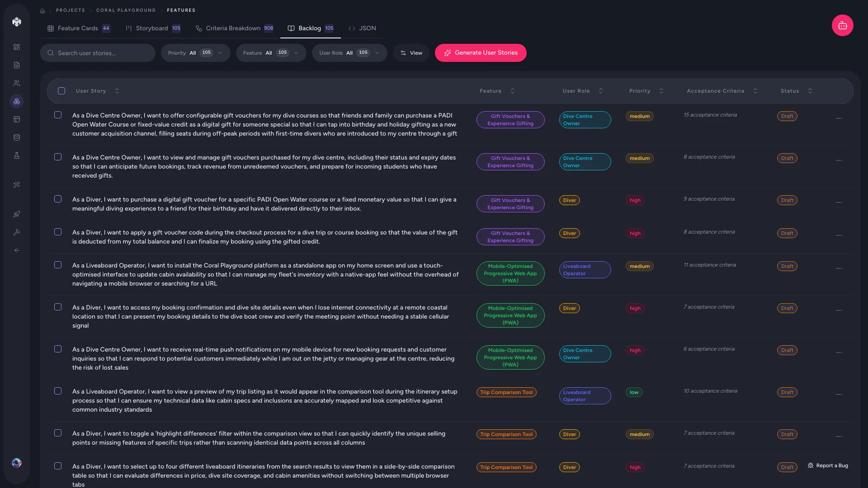Open the lab flask icon in sidebar
Image resolution: width=868 pixels, height=488 pixels.
point(17,155)
